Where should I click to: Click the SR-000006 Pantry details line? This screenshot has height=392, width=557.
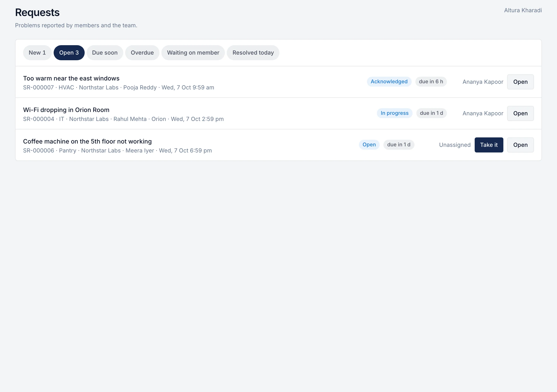pyautogui.click(x=117, y=151)
